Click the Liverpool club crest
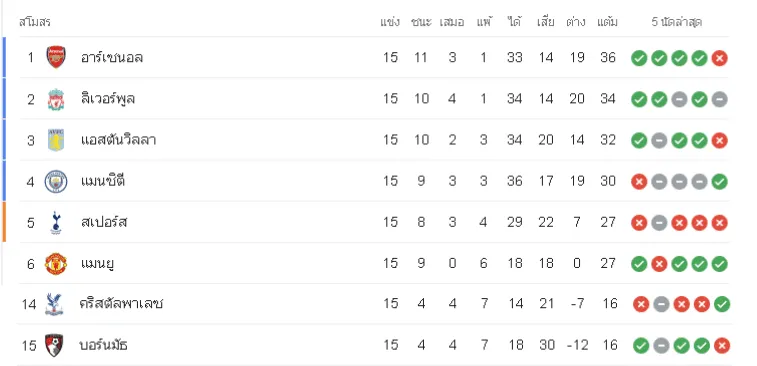 point(56,99)
